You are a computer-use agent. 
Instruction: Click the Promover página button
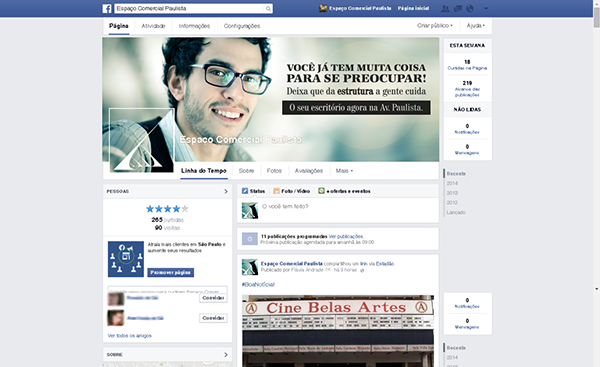pyautogui.click(x=171, y=272)
